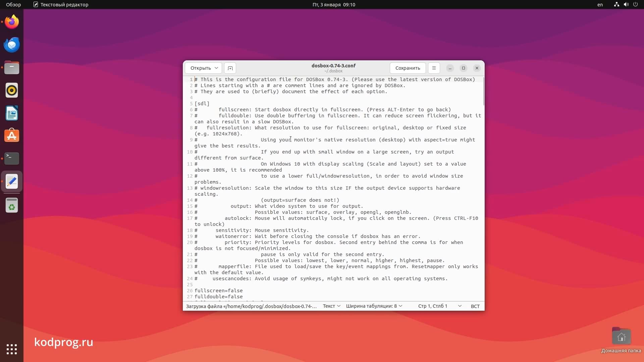Maximize the text editor window
The height and width of the screenshot is (362, 644).
(x=464, y=68)
